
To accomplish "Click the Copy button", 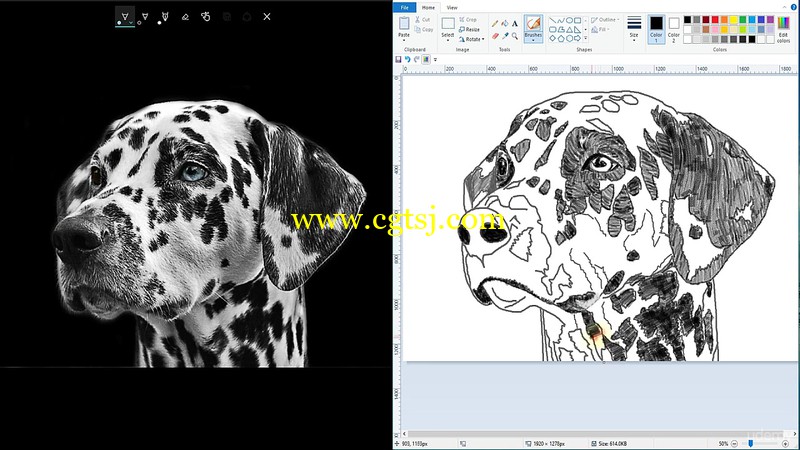I will (x=424, y=30).
